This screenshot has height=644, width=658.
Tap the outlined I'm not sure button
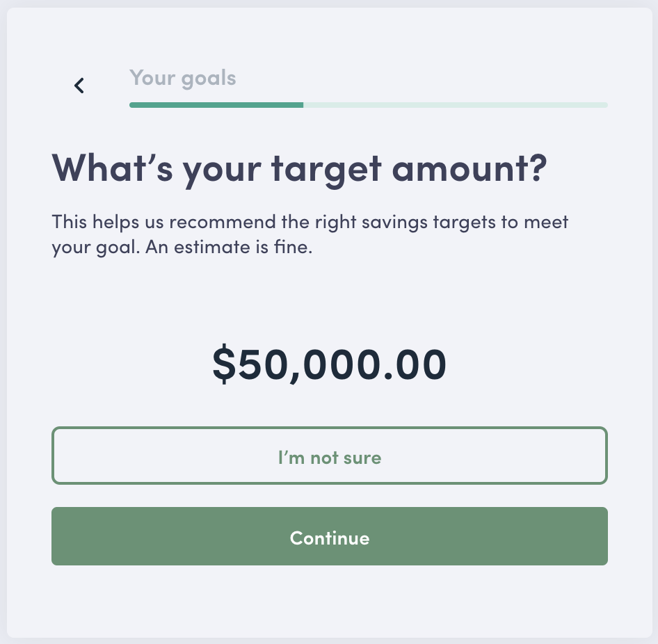[329, 456]
